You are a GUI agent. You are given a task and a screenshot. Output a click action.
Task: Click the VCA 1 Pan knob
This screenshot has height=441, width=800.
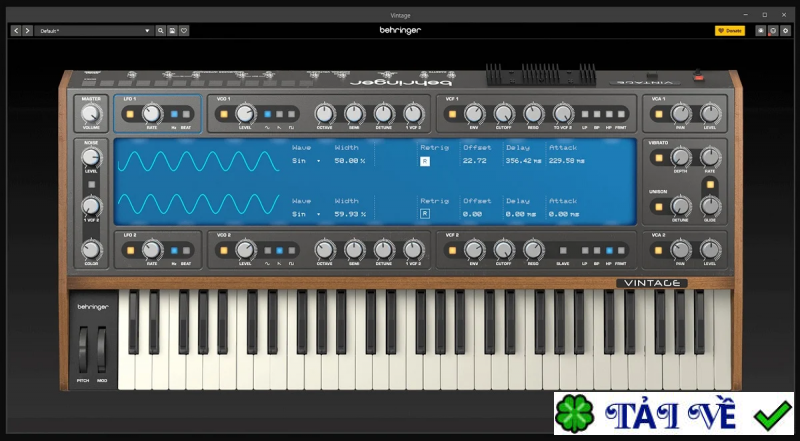click(680, 113)
